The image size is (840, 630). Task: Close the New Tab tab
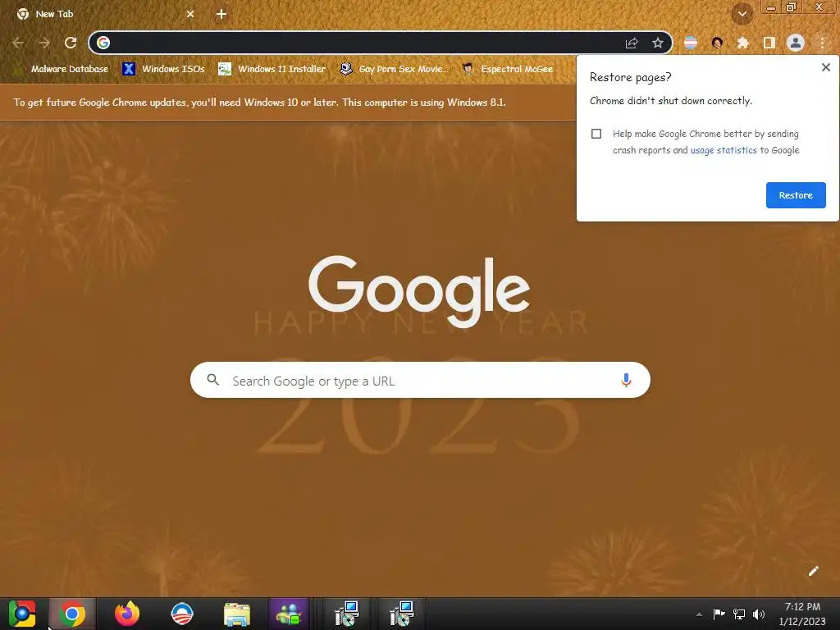(190, 14)
